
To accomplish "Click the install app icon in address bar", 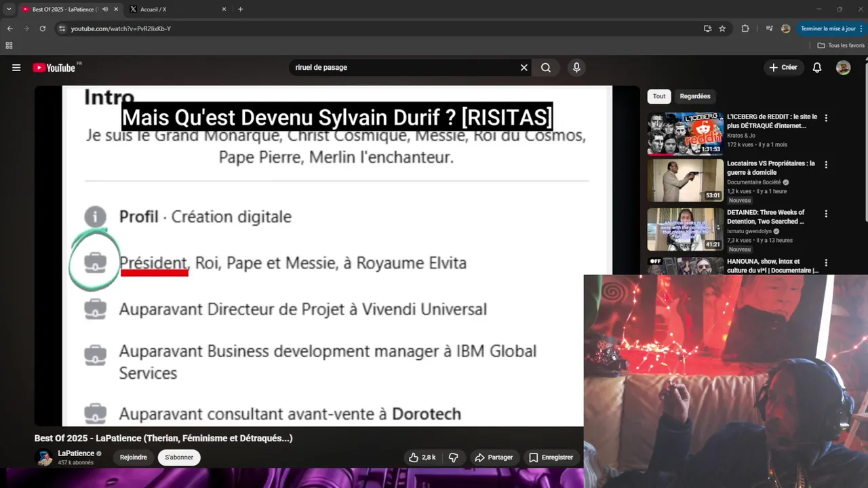I will 707,28.
